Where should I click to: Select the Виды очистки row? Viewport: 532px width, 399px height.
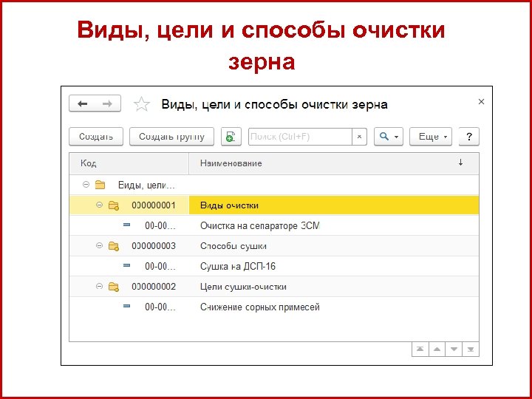point(274,205)
